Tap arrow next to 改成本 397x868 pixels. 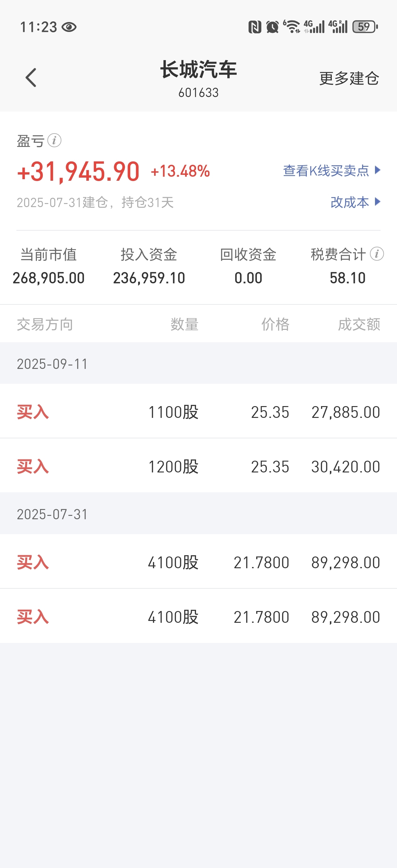(377, 201)
